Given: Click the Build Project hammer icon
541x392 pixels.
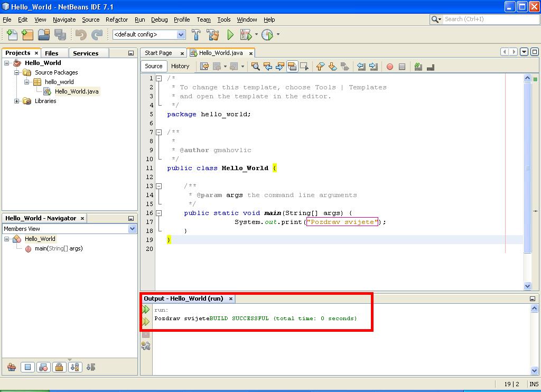Looking at the screenshot, I should pyautogui.click(x=196, y=35).
